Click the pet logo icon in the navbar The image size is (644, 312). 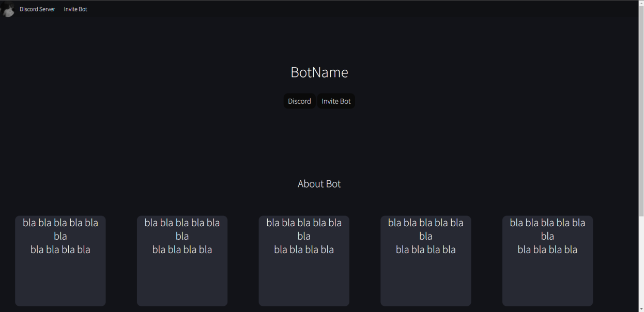(x=8, y=9)
